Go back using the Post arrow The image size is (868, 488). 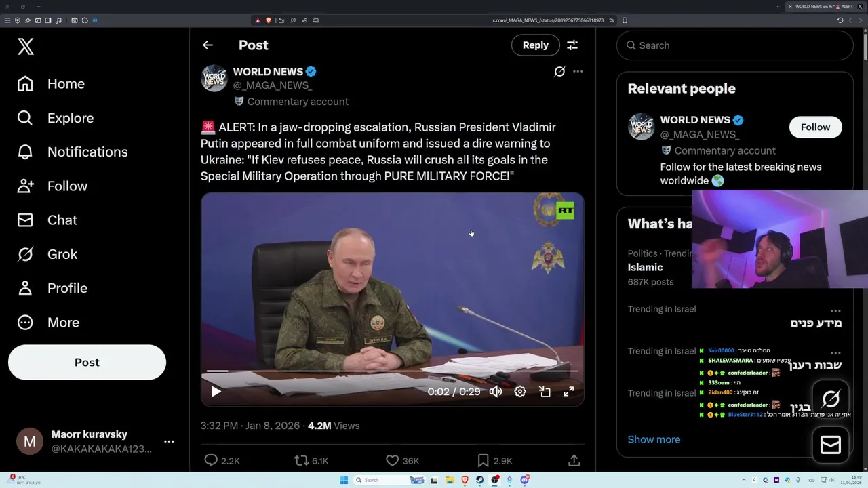coord(208,45)
